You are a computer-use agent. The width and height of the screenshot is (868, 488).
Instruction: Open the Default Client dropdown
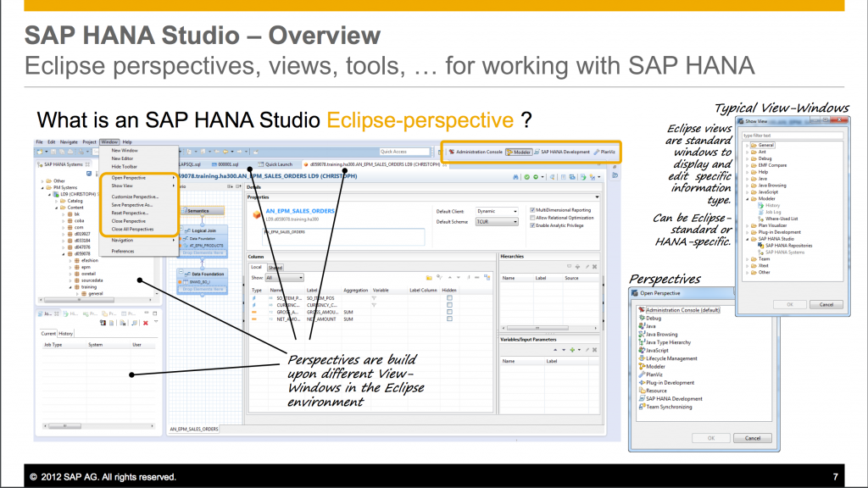(497, 211)
